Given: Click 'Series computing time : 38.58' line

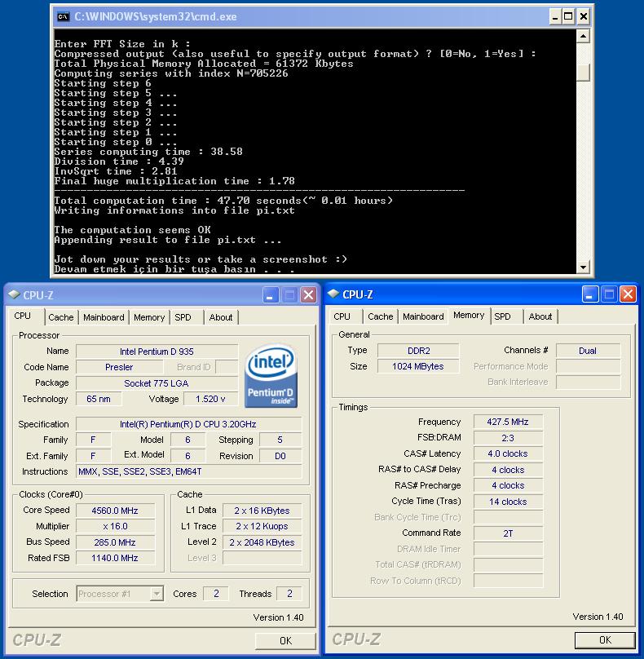Looking at the screenshot, I should point(148,152).
